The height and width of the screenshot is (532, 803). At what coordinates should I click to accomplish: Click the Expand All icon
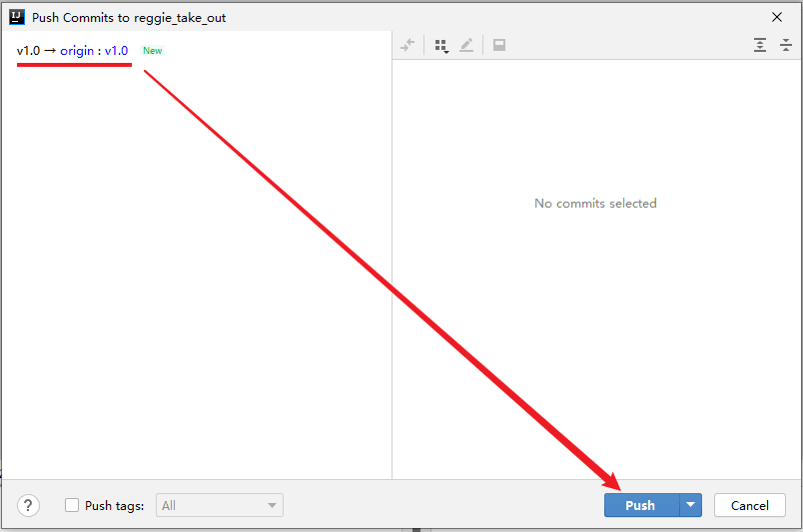coord(760,46)
